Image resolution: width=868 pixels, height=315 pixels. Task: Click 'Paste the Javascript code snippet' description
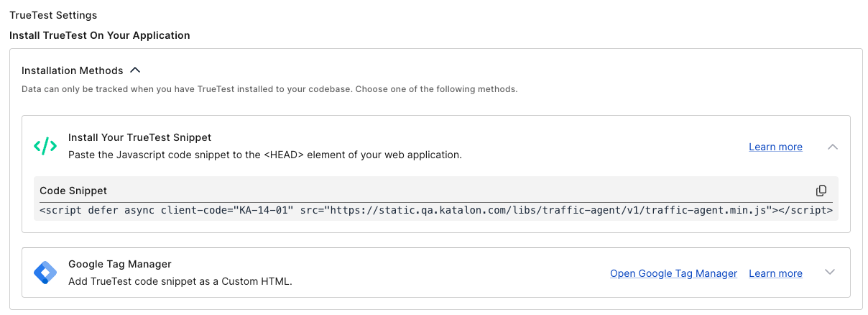tap(265, 155)
